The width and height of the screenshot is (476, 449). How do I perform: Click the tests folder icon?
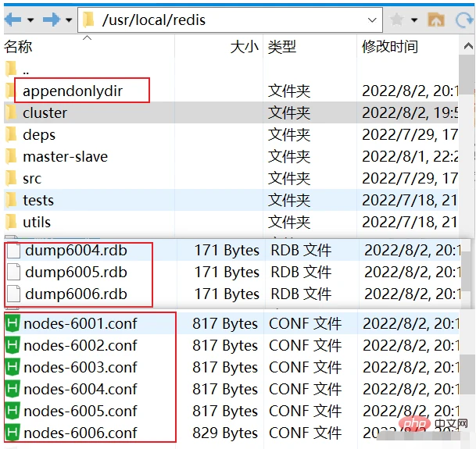pos(11,200)
